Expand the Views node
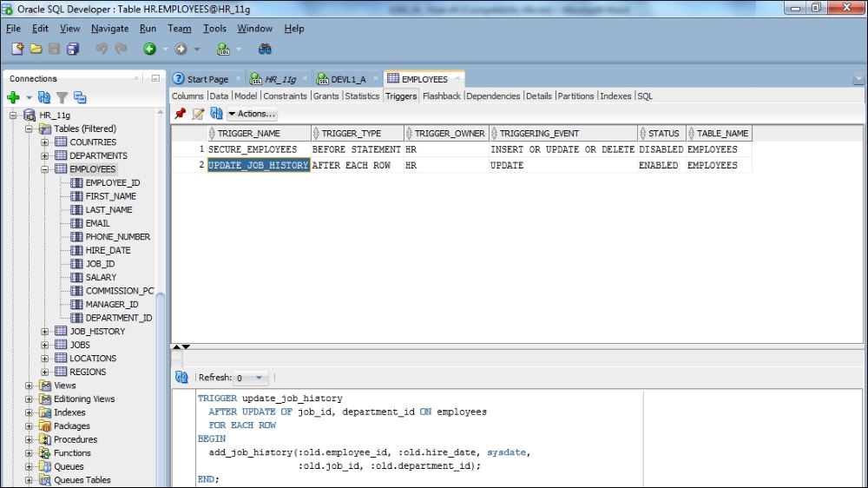This screenshot has height=488, width=868. point(29,386)
